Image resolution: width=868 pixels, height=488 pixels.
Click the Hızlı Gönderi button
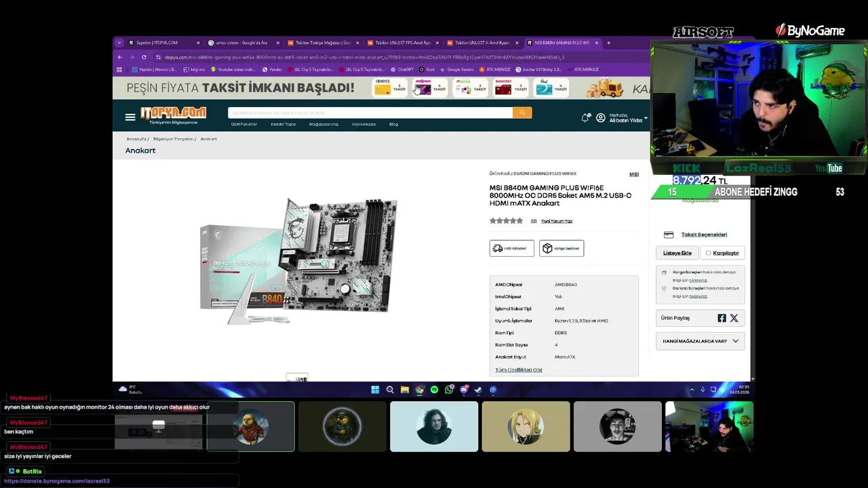[512, 248]
